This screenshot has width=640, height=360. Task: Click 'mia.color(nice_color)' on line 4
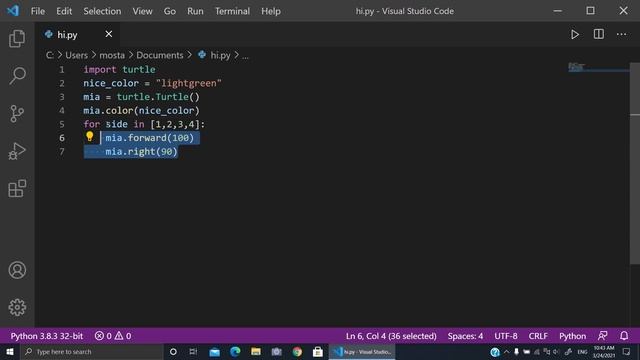[141, 111]
